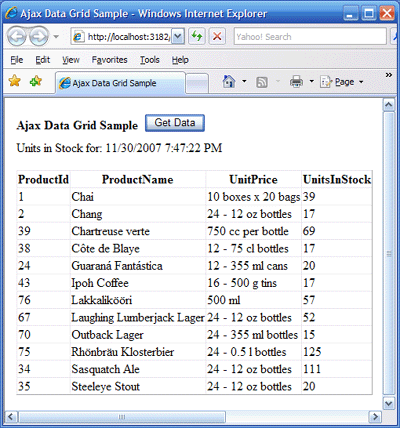400x428 pixels.
Task: Click the ProductId column header
Action: 43,179
